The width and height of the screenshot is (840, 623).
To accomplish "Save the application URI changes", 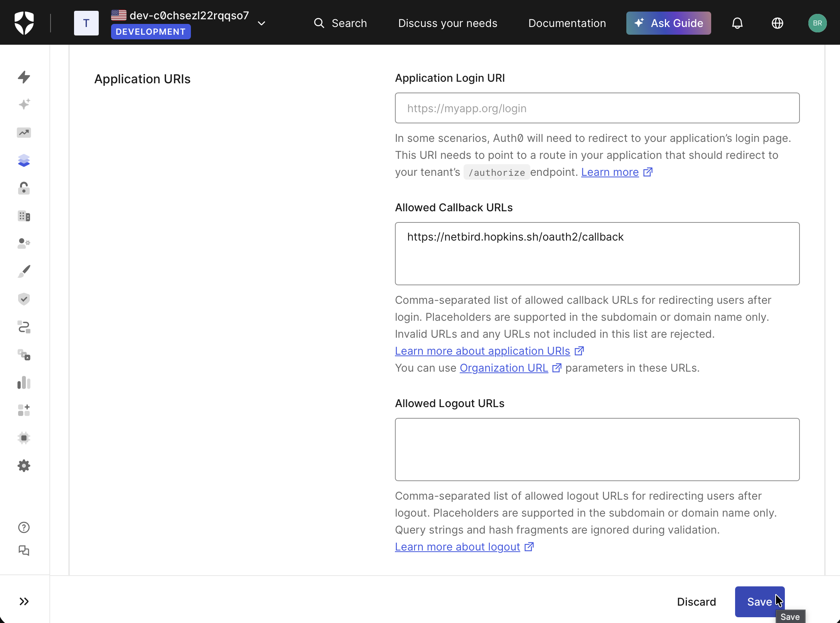I will 758,601.
